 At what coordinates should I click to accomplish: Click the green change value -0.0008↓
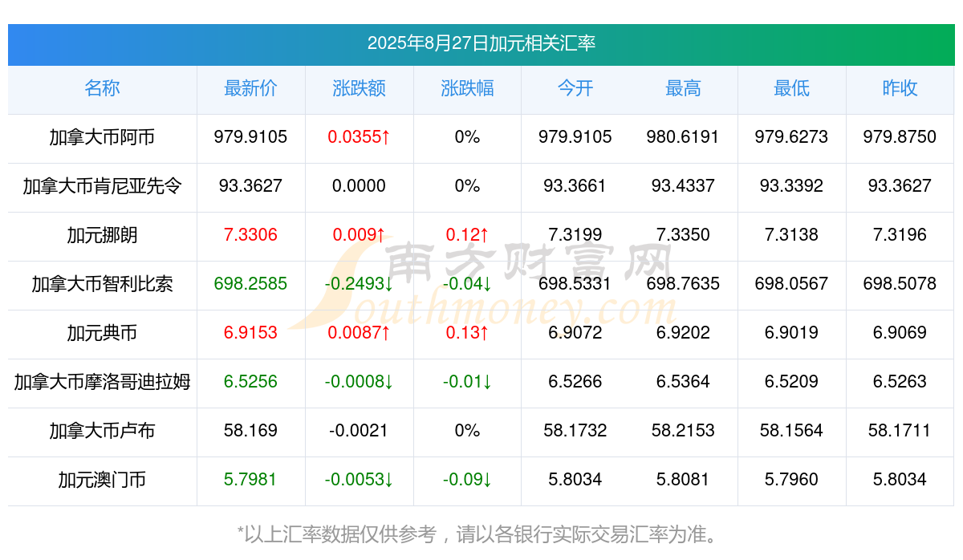[x=359, y=382]
